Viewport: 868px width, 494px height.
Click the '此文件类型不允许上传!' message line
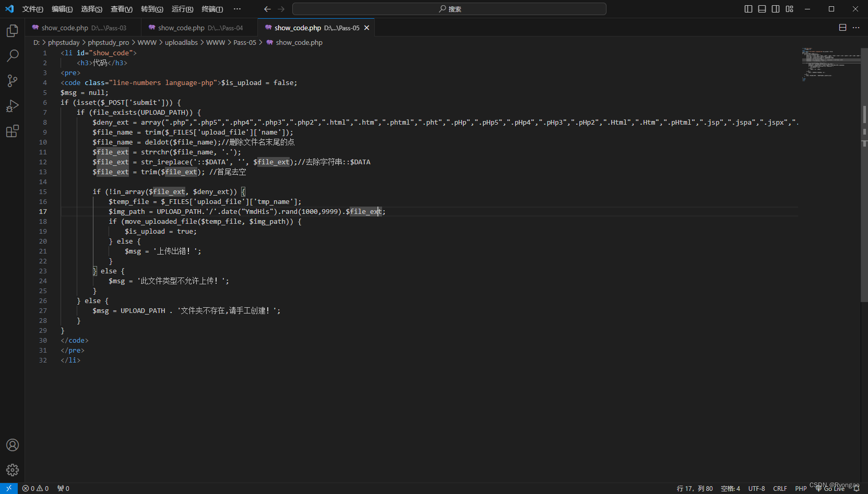(169, 281)
